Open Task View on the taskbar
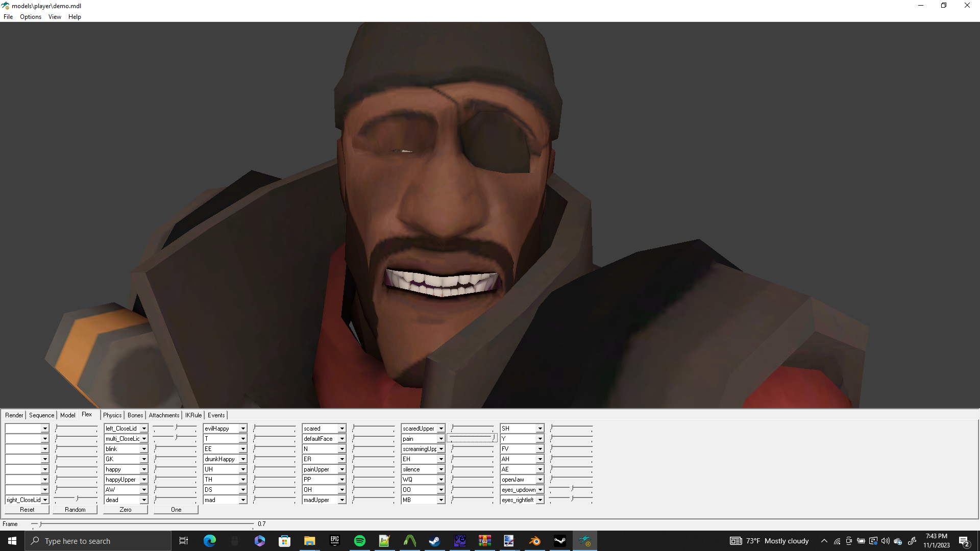The height and width of the screenshot is (551, 980). click(x=183, y=541)
